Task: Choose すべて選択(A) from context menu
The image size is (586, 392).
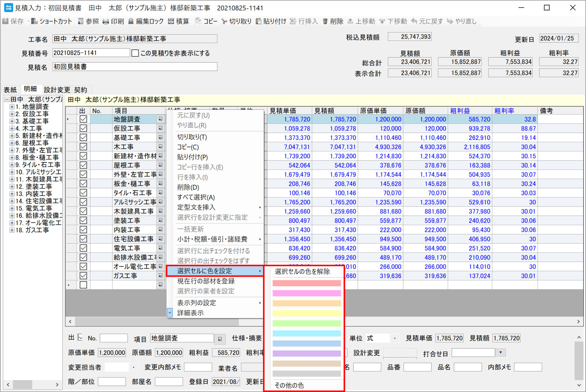Action: (x=196, y=197)
